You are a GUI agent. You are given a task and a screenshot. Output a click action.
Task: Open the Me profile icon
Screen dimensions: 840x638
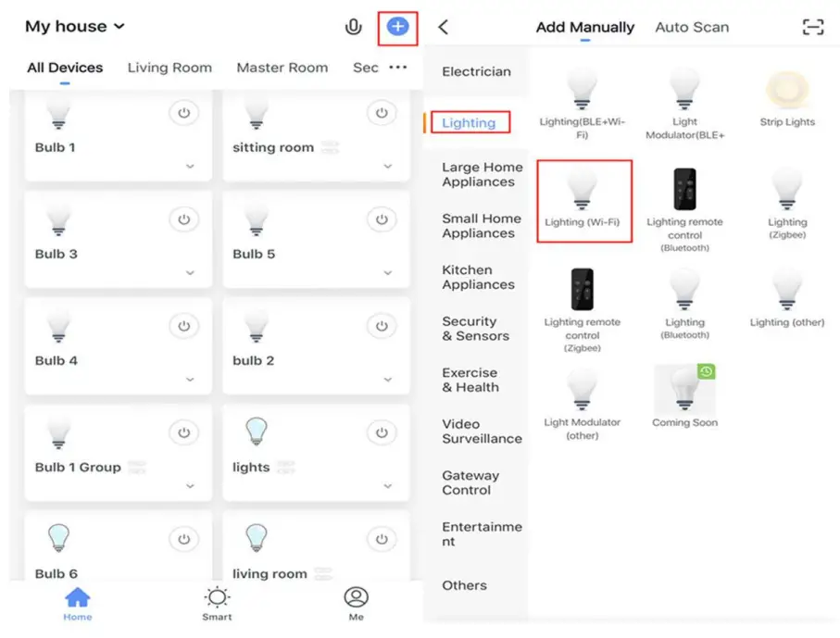(357, 602)
